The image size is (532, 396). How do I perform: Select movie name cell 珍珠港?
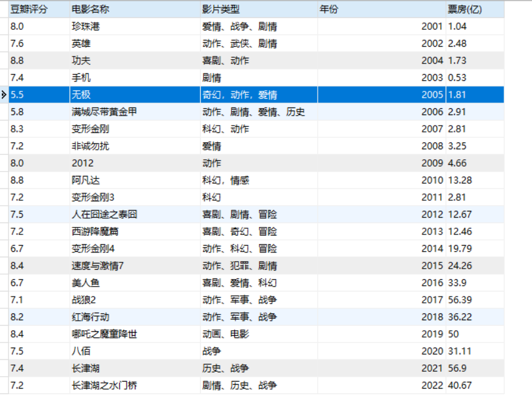click(x=135, y=27)
